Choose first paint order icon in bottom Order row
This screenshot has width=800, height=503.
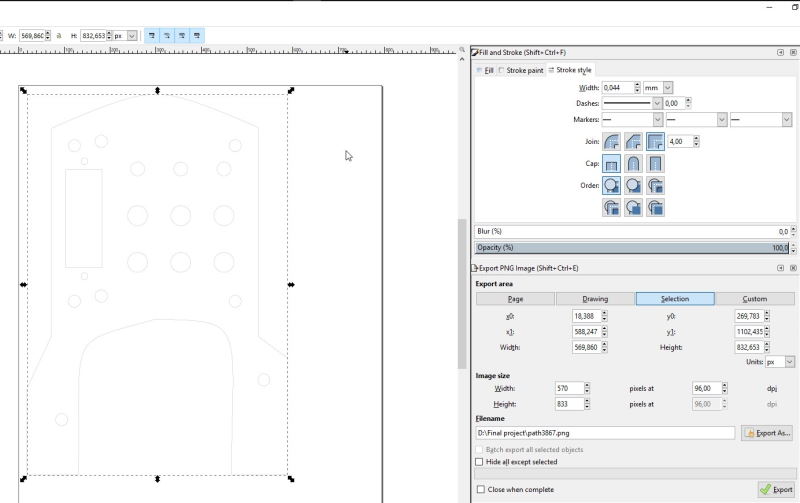tap(611, 207)
